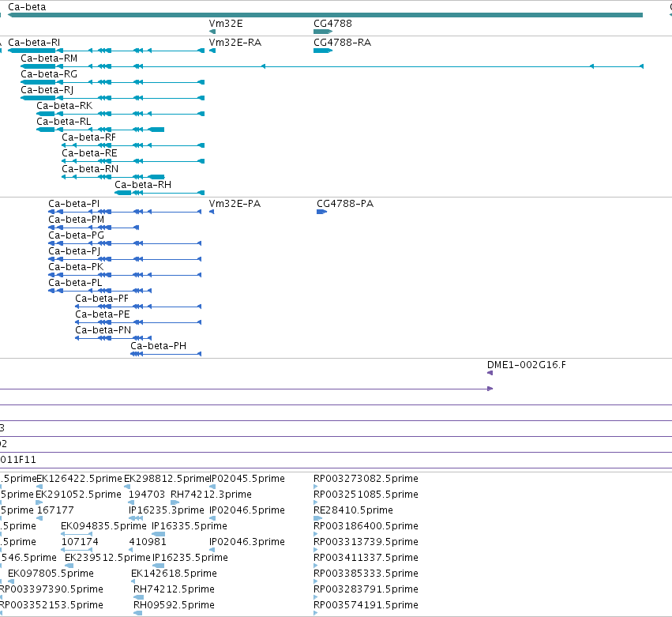Select the 194703 feature label
The image size is (672, 617).
(147, 495)
